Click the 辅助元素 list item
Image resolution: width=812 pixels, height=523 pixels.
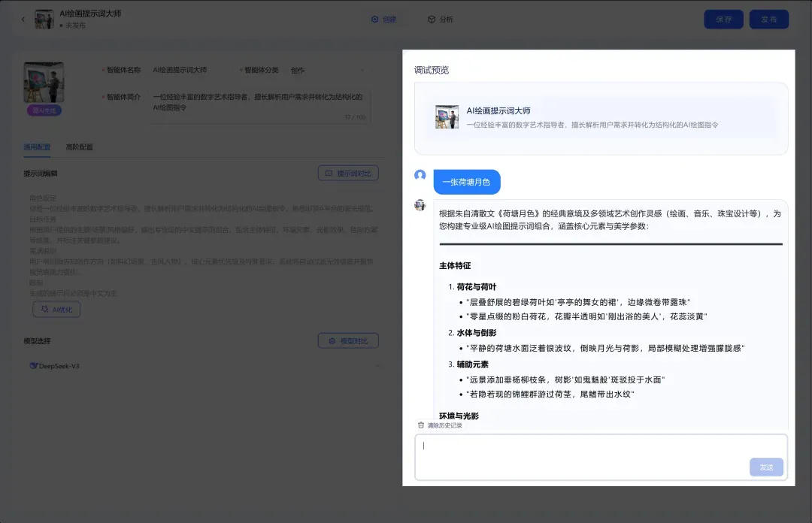tap(472, 364)
